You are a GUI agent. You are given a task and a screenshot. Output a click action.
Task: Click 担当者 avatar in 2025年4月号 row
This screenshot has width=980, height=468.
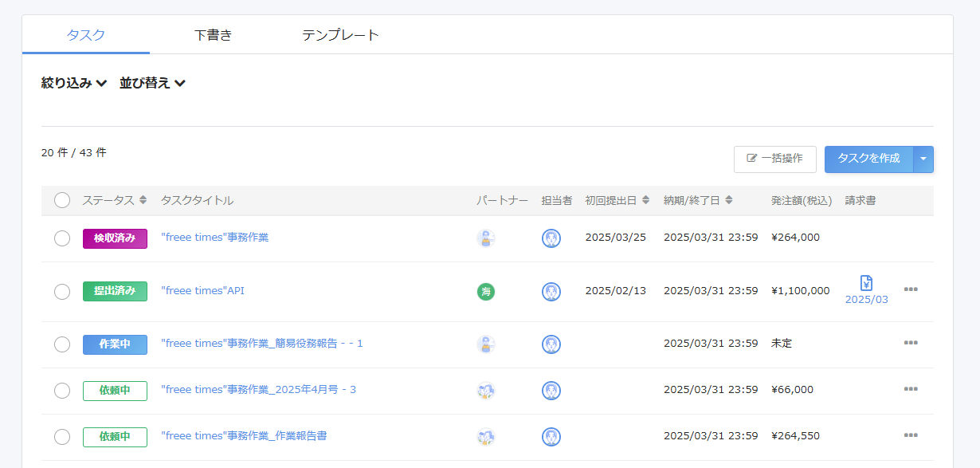click(551, 391)
